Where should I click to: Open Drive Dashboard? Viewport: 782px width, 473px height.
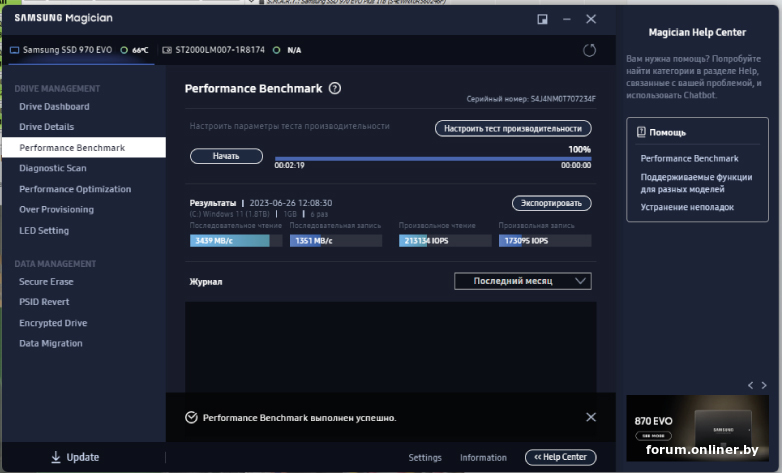[x=54, y=106]
